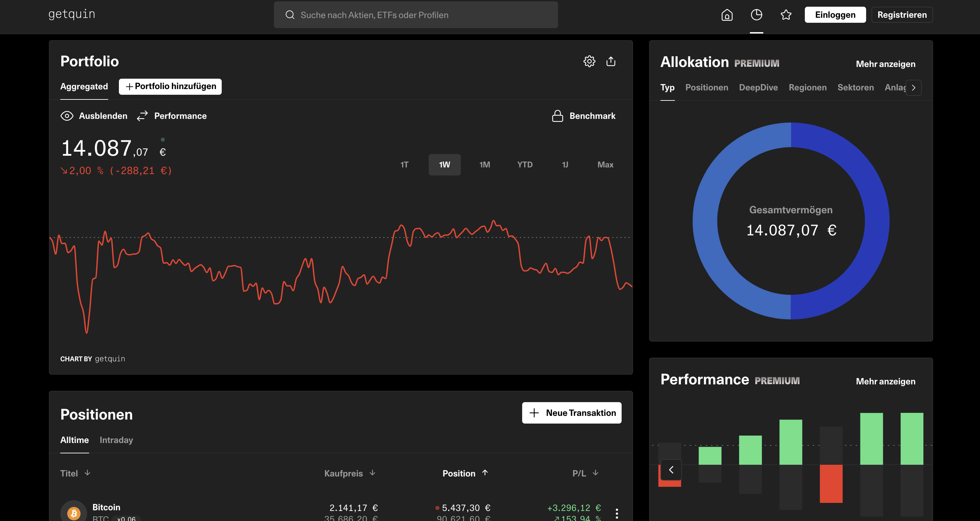
Task: Select Regionen allocation tab
Action: (808, 87)
